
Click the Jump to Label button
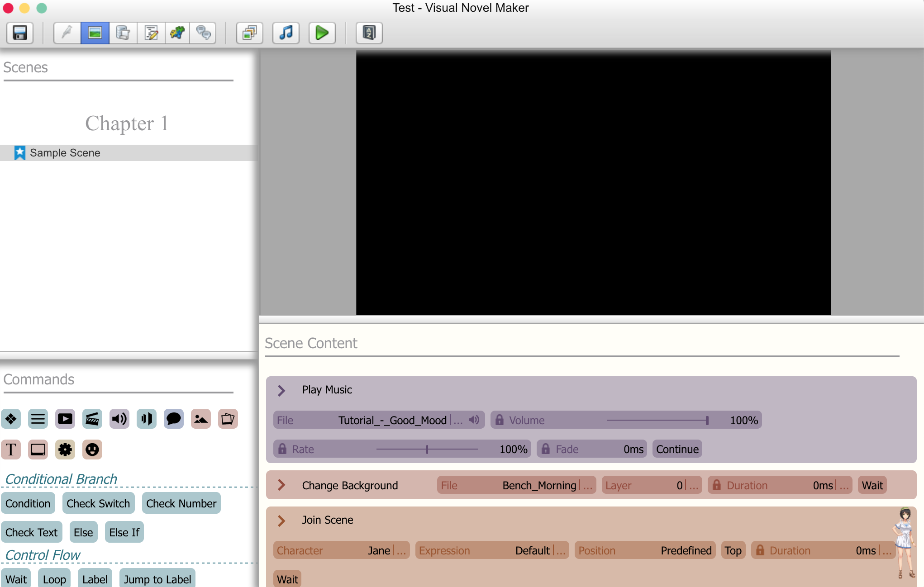(157, 579)
